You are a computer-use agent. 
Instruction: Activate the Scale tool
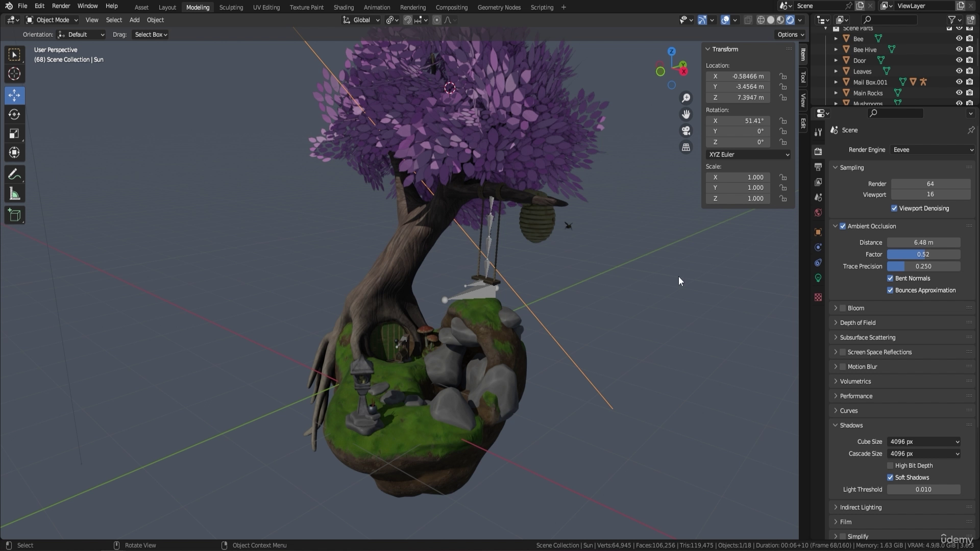click(x=14, y=134)
